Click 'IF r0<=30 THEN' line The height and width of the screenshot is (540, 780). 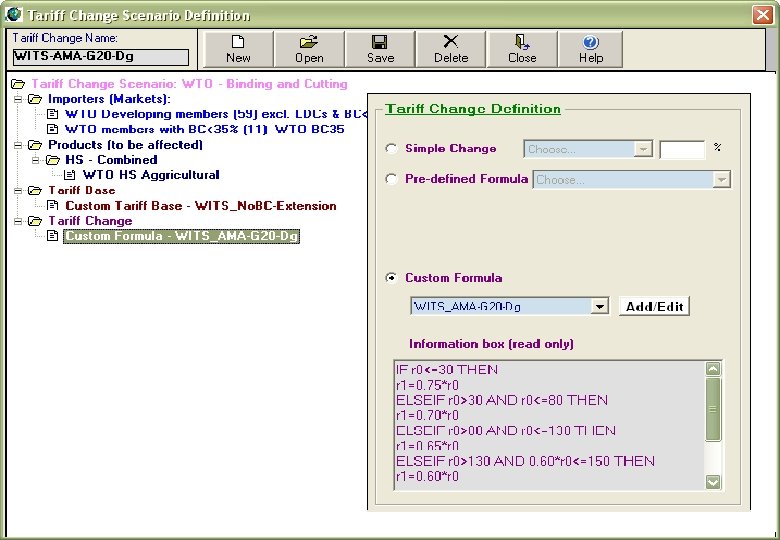[x=447, y=370]
